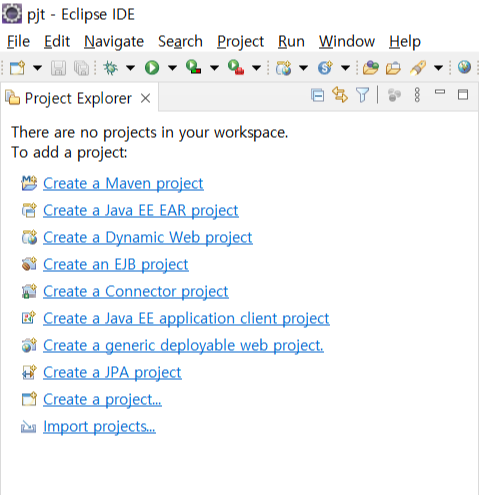Click Create a Maven project link
Viewport: 479px width, 495px height.
(x=123, y=184)
